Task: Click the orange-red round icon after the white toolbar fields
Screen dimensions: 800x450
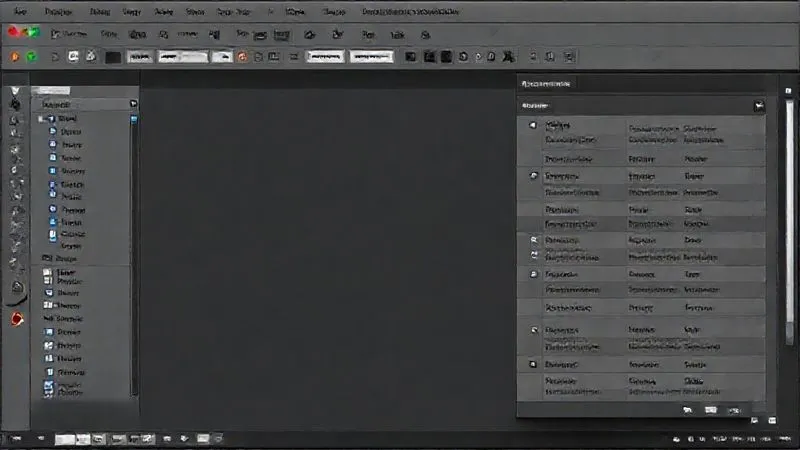Action: click(x=242, y=57)
